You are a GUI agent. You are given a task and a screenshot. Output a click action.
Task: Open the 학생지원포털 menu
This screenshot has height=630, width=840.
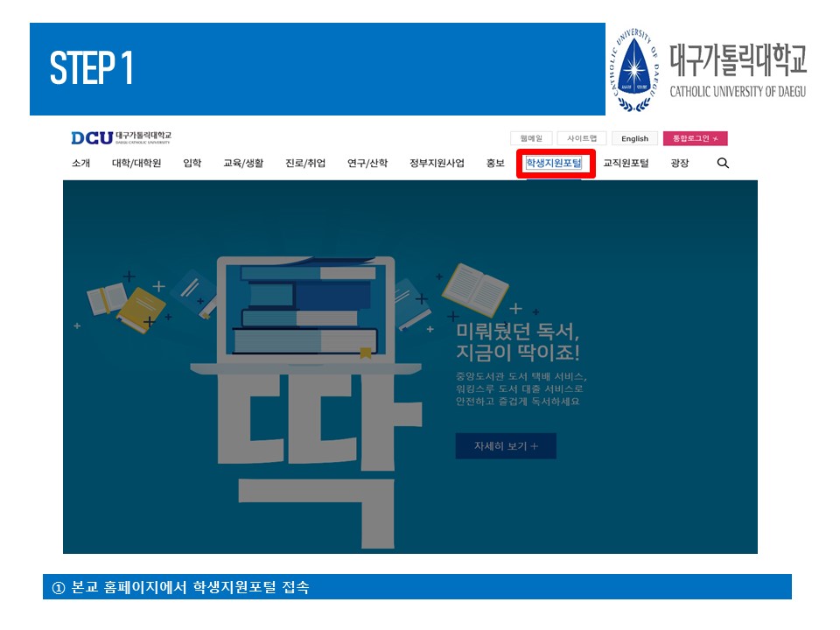[554, 163]
